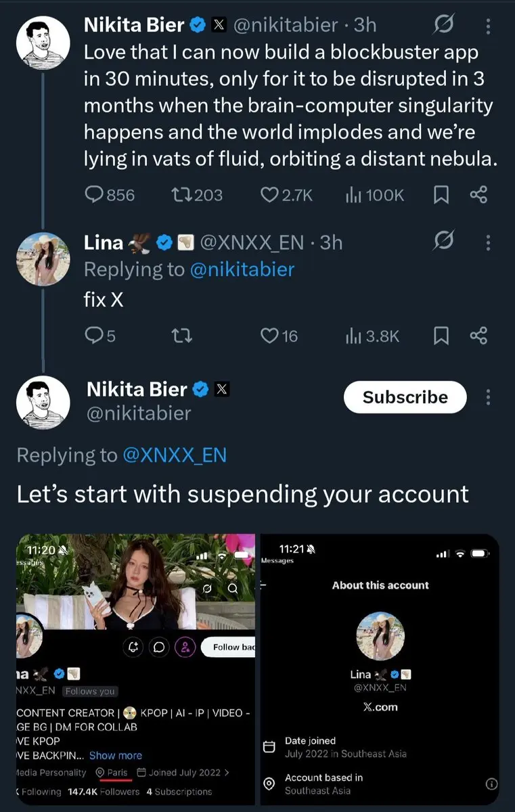Share Nikita Bier's top post
The height and width of the screenshot is (812, 515).
(478, 195)
